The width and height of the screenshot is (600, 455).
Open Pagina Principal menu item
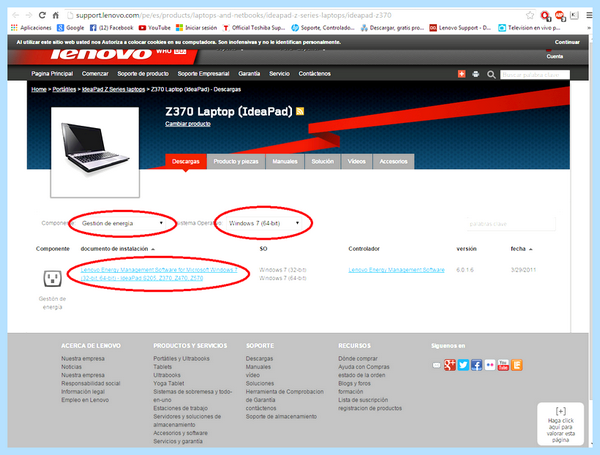pos(52,73)
